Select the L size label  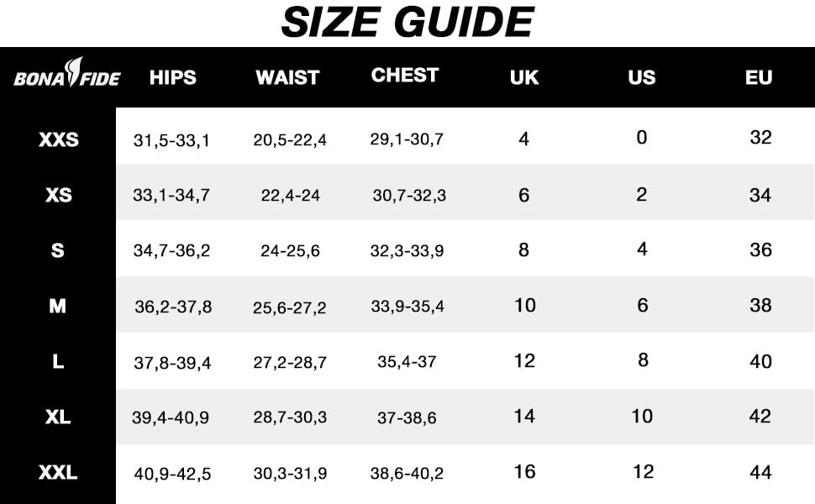pos(57,363)
